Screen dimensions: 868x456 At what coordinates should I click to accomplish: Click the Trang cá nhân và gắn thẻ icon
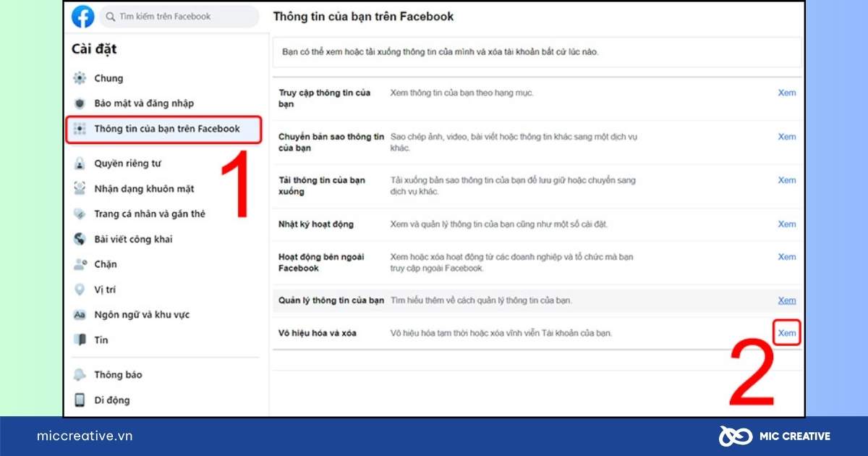tap(80, 214)
